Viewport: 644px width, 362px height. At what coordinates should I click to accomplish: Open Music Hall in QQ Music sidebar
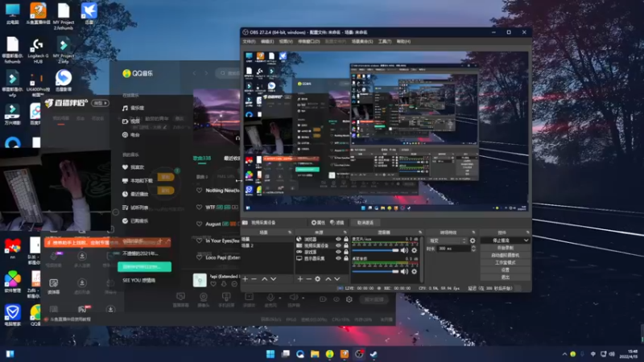(133, 108)
